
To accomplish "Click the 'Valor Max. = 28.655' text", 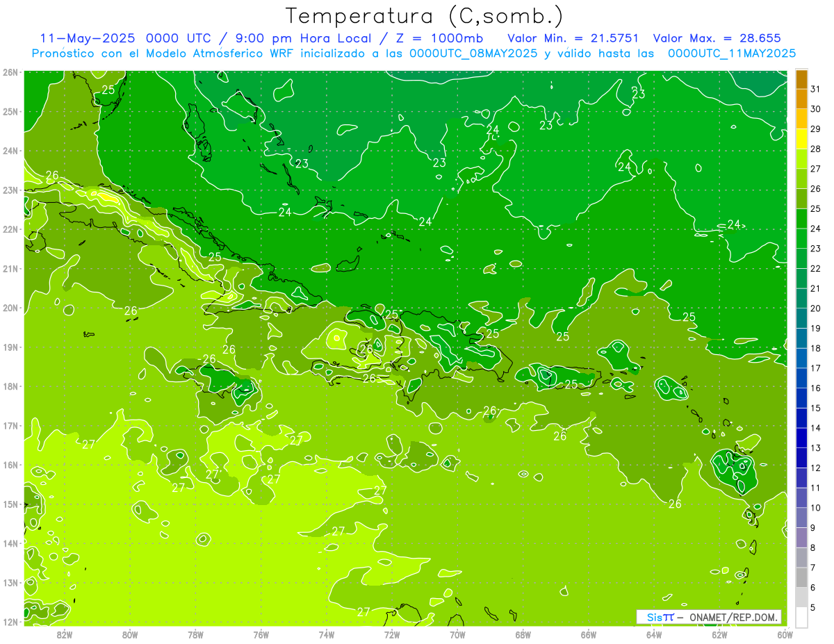I will pyautogui.click(x=717, y=38).
